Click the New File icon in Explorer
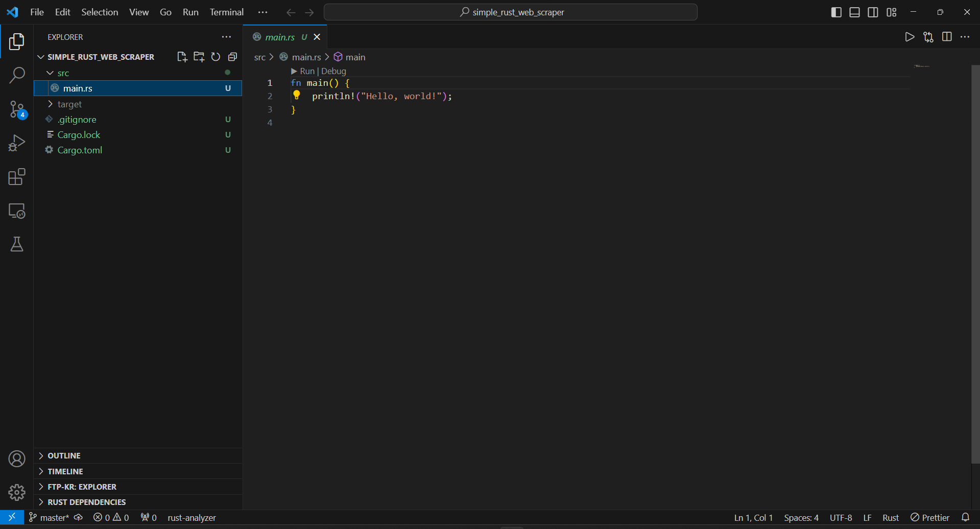980x529 pixels. [x=182, y=57]
